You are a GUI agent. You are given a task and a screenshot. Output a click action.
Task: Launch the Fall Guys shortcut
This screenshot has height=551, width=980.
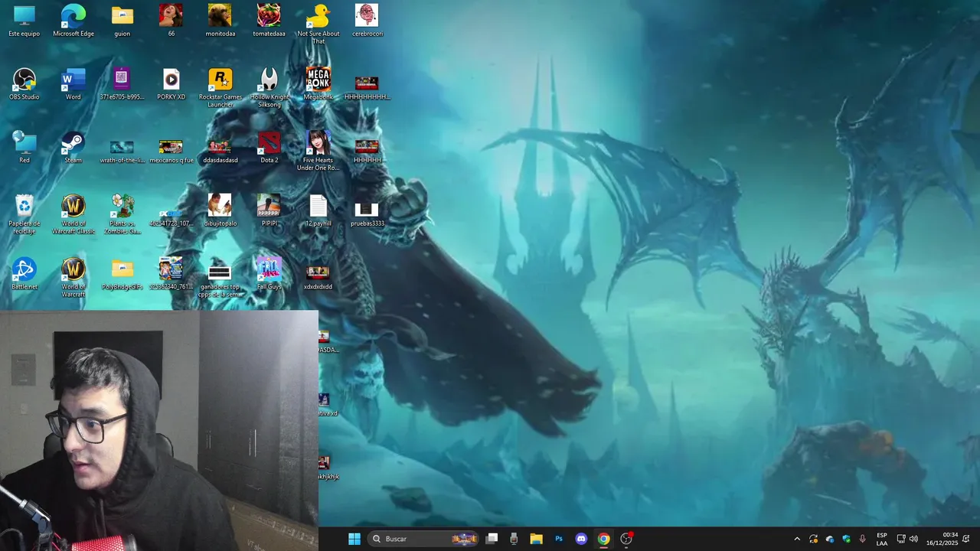269,274
